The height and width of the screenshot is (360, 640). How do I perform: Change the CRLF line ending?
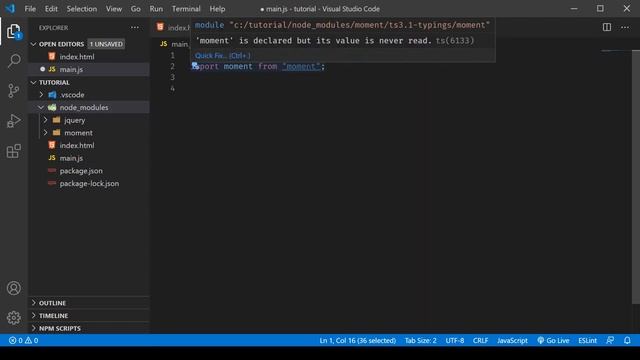[x=480, y=340]
